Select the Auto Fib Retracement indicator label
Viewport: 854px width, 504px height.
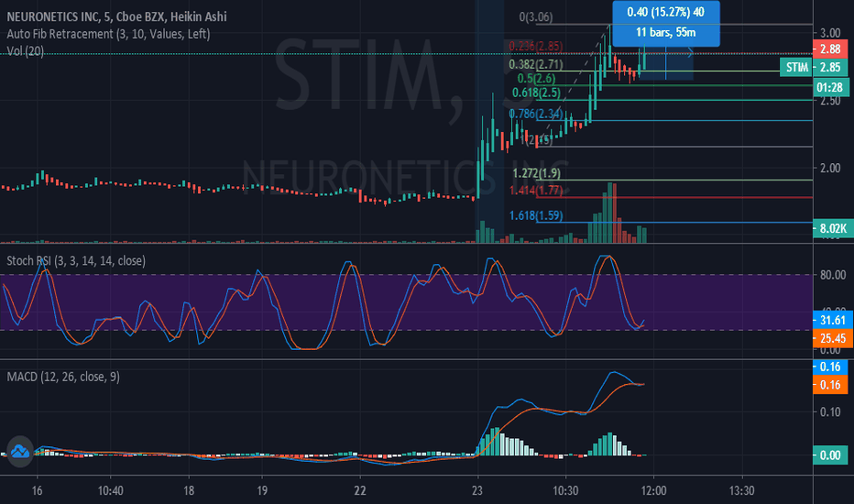point(108,34)
